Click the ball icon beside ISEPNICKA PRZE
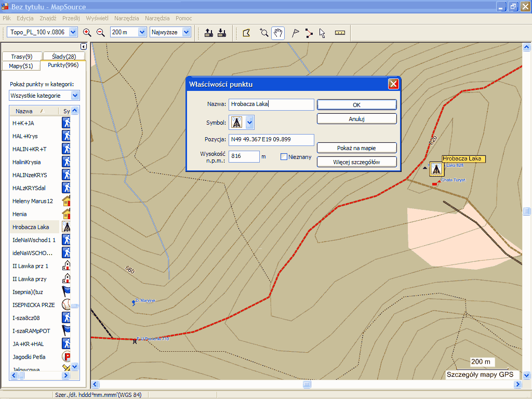This screenshot has height=399, width=532. 66,304
